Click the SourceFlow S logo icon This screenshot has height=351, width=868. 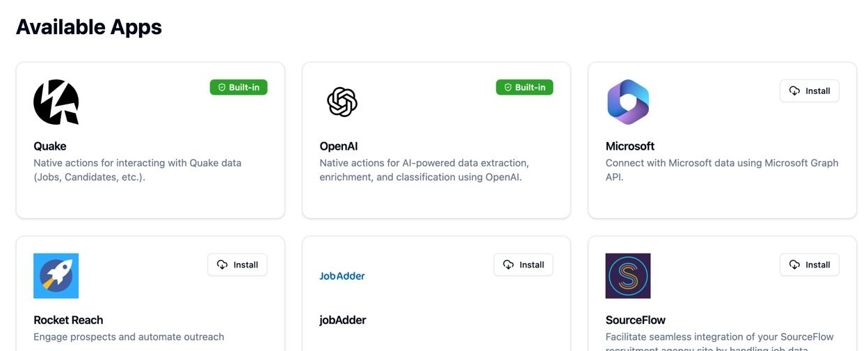click(628, 276)
